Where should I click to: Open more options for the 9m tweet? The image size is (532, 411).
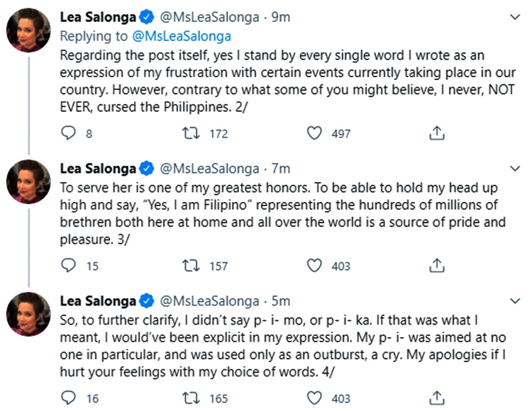(515, 17)
